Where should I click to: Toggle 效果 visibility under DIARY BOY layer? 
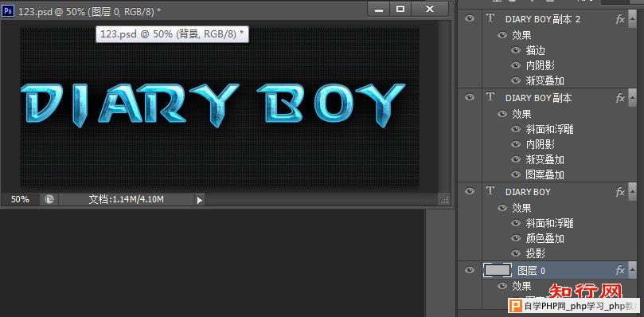point(502,208)
